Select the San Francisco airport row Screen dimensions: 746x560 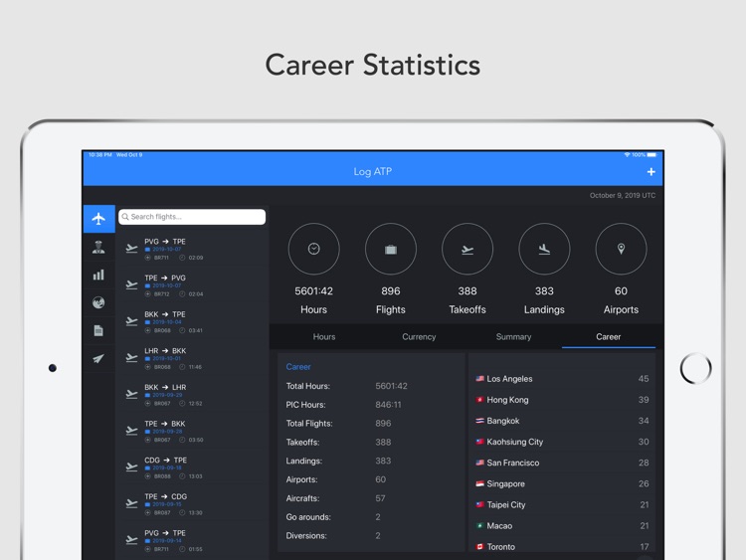[562, 463]
